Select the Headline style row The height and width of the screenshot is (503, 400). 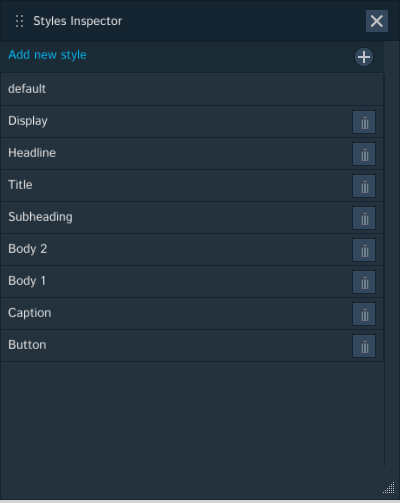click(192, 153)
